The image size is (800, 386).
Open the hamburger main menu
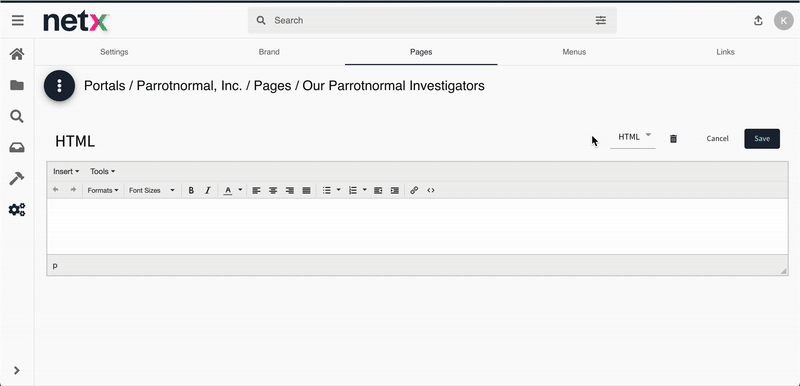coord(18,20)
